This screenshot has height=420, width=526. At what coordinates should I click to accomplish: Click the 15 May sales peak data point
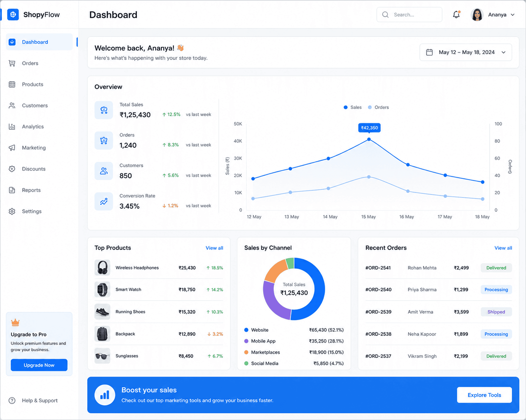coord(369,139)
